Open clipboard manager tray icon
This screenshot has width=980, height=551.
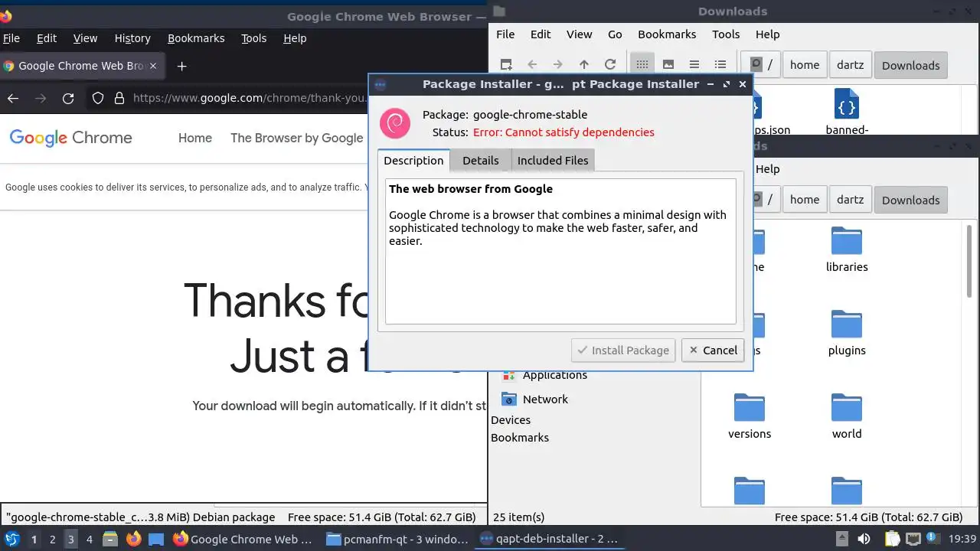click(x=892, y=539)
